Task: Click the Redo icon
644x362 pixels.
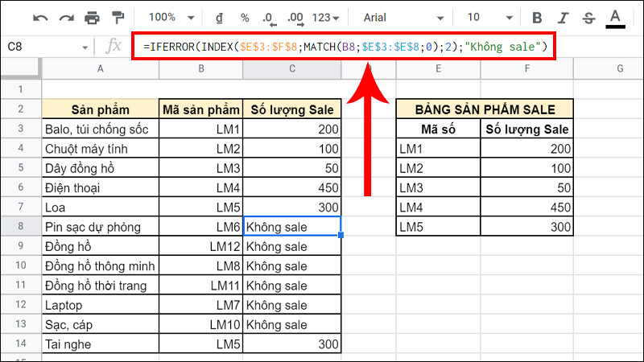Action: click(67, 18)
